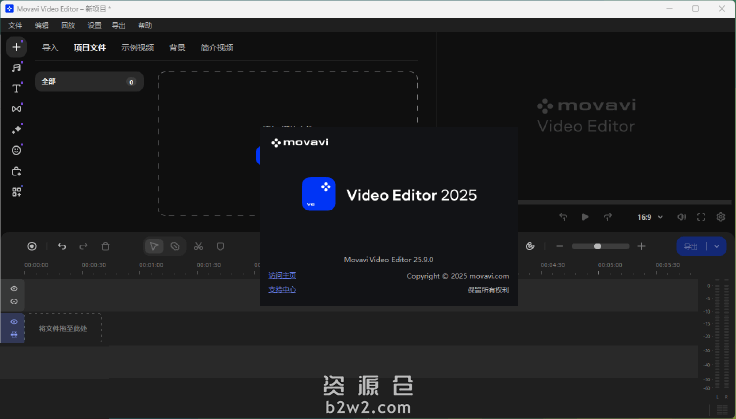Add a marker using the shield icon

point(220,246)
